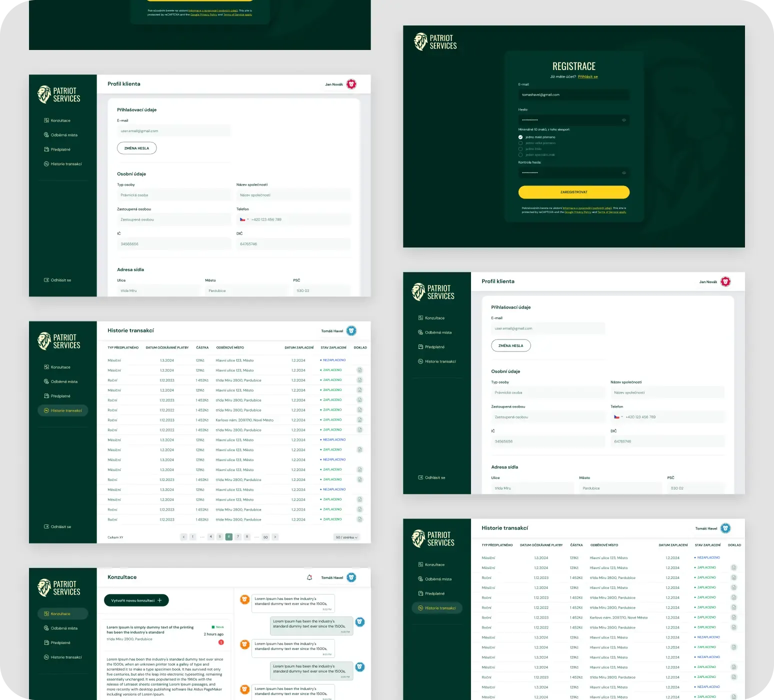Screen dimensions: 774x700
Task: Toggle the 'jedno malé písmeno' checkbox
Action: coord(520,137)
